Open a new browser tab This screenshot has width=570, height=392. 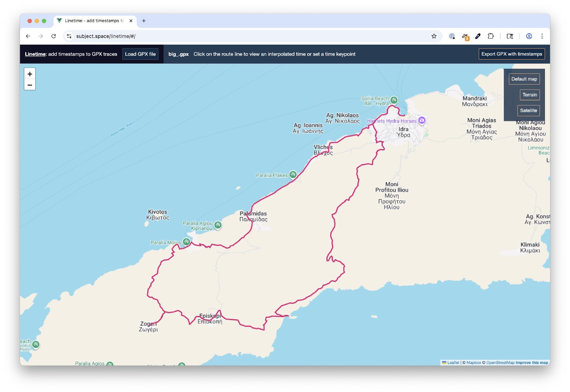pos(144,21)
